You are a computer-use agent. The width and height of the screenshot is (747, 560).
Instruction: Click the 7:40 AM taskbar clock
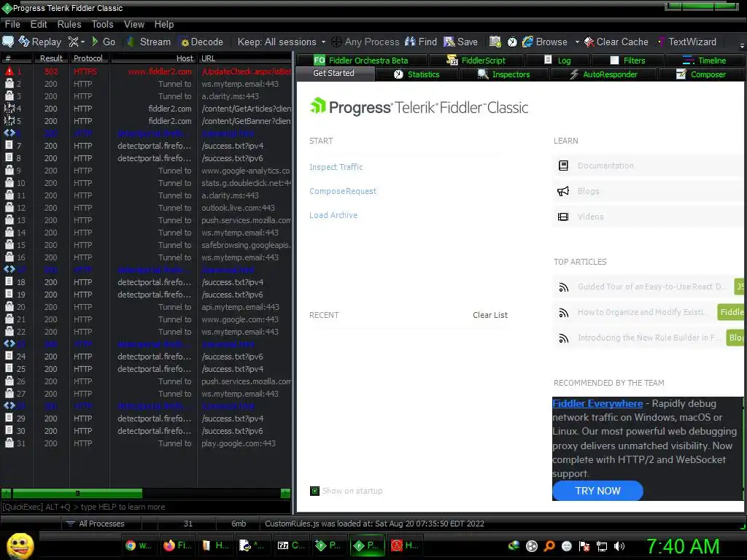[x=682, y=546]
